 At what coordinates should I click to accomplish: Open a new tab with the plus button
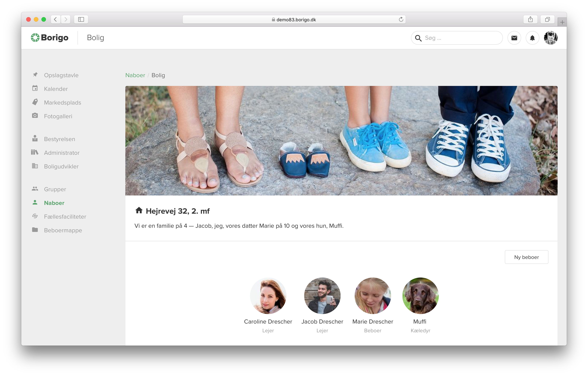(x=562, y=22)
